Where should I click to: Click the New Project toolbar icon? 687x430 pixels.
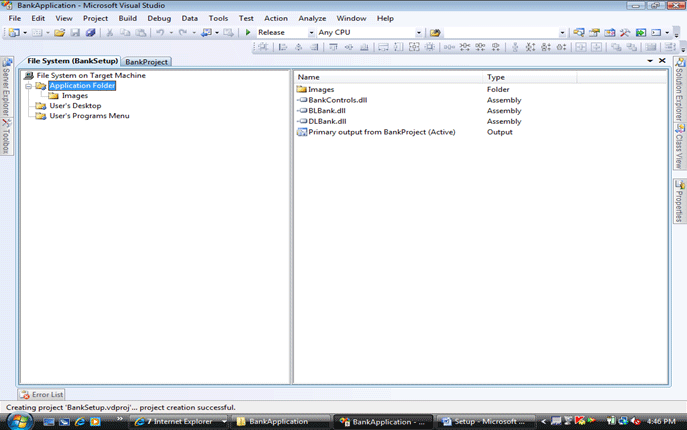pyautogui.click(x=14, y=32)
